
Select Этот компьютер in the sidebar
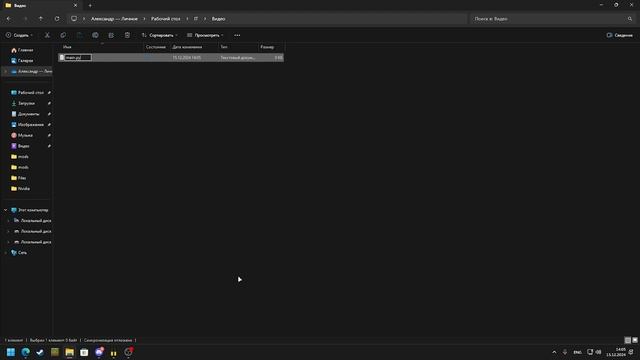tap(33, 210)
